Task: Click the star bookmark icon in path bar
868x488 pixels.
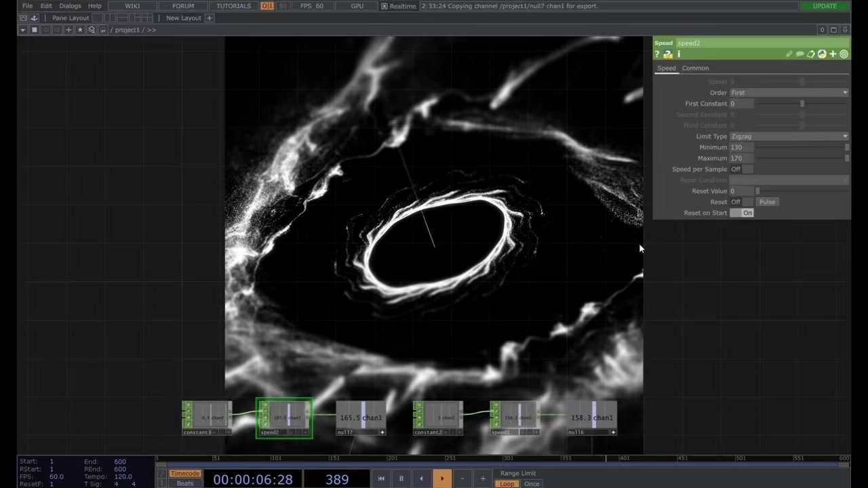Action: click(80, 30)
